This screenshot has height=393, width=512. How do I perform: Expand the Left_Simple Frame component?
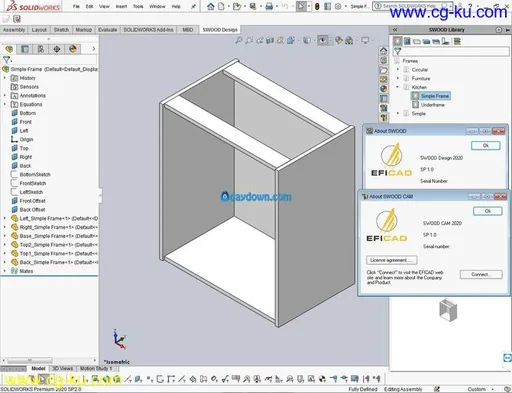5,218
